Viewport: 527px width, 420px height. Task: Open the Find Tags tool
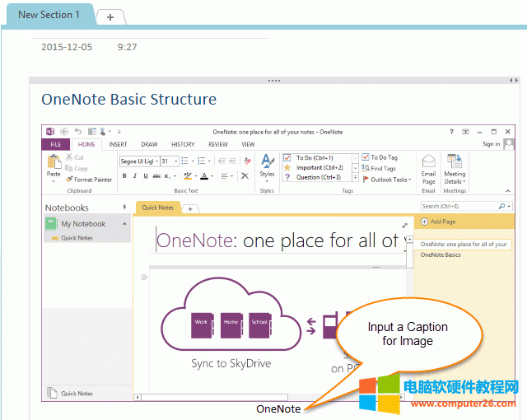(379, 168)
